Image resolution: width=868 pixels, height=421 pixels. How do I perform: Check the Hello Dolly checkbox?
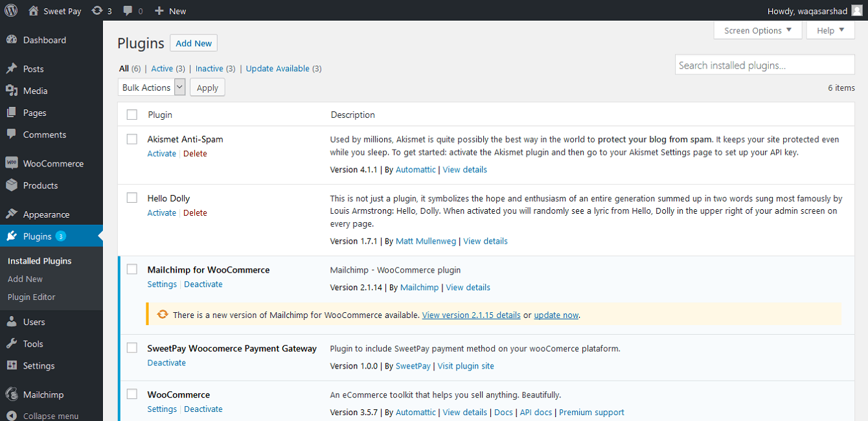132,198
